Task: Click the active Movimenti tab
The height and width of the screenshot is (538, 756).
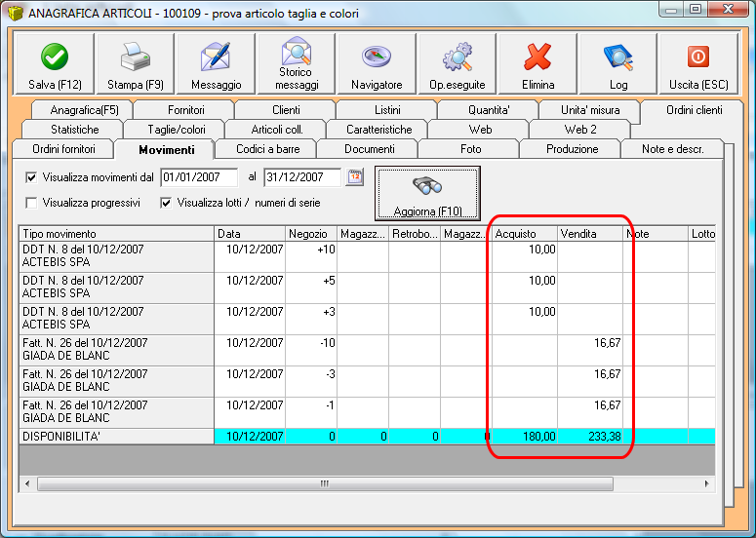Action: pyautogui.click(x=167, y=150)
